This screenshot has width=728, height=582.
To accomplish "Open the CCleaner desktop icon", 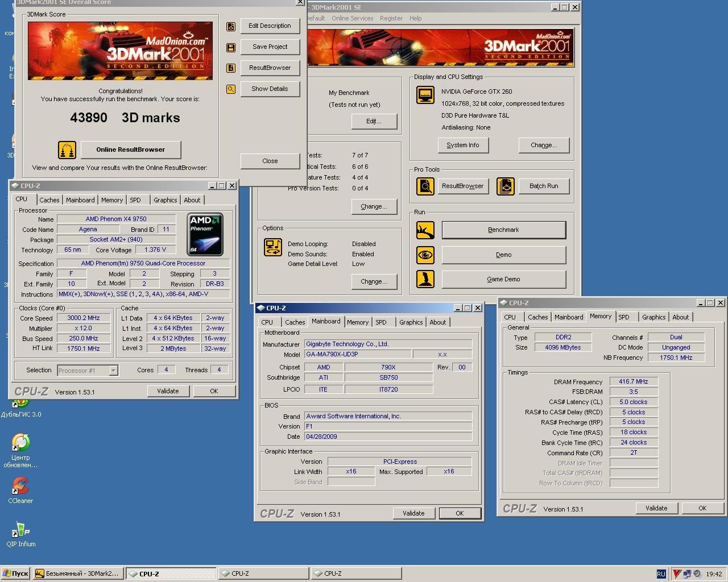I will coord(20,490).
